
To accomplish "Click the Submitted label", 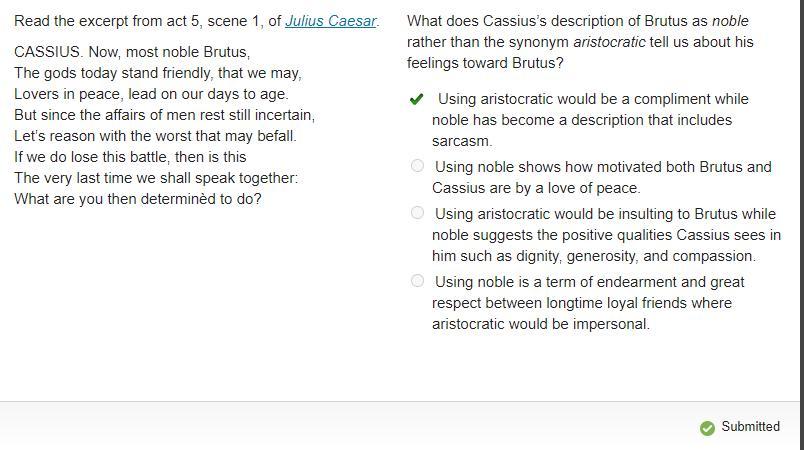I will click(x=750, y=426).
